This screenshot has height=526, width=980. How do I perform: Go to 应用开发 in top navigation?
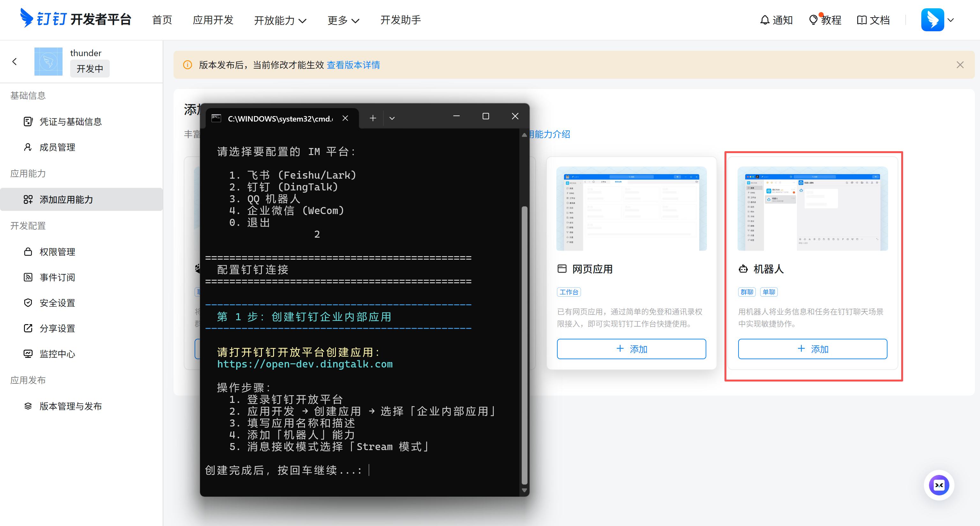point(213,20)
